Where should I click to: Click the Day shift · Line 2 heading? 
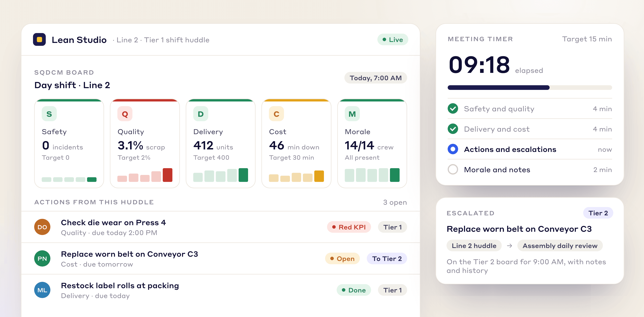pyautogui.click(x=72, y=85)
